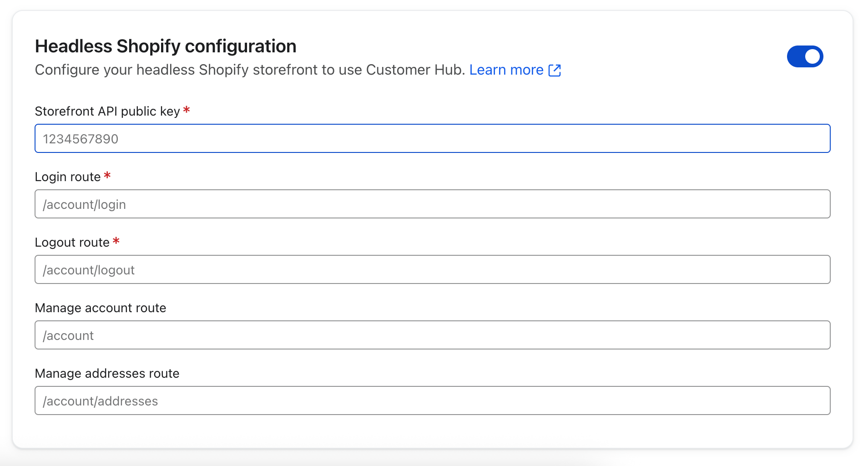Click the white knob of the blue toggle
This screenshot has width=868, height=466.
[x=812, y=56]
